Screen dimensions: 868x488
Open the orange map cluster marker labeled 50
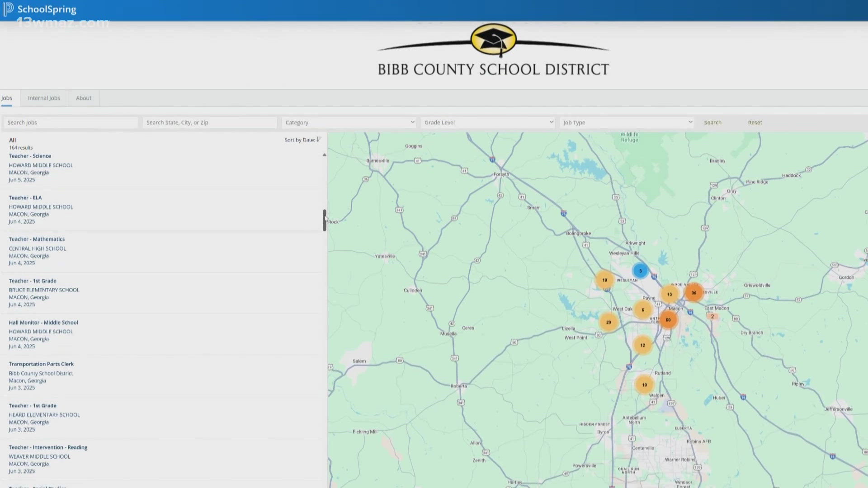(x=668, y=320)
